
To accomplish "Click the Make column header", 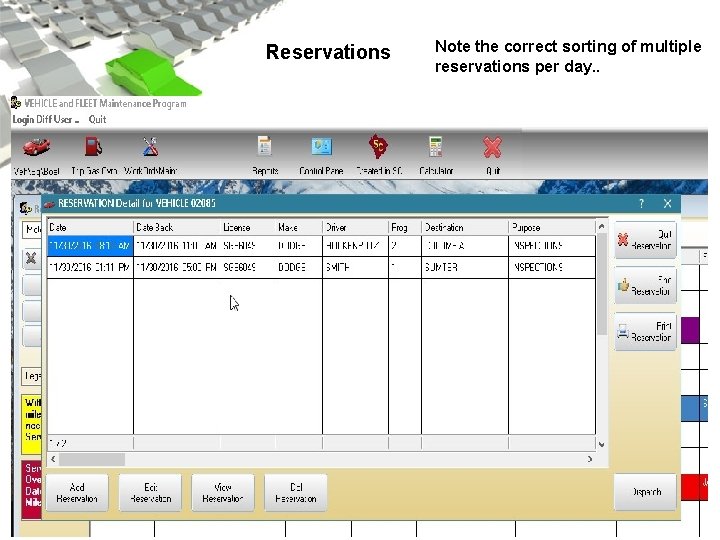I will [x=299, y=227].
